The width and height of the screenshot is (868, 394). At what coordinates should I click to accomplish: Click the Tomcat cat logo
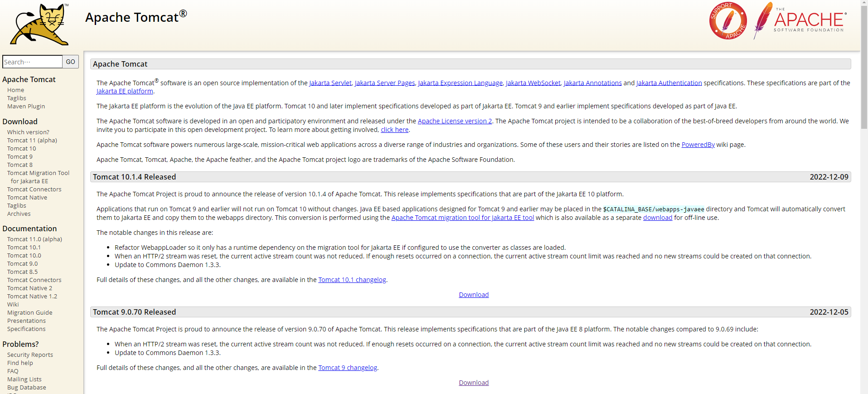pyautogui.click(x=40, y=24)
